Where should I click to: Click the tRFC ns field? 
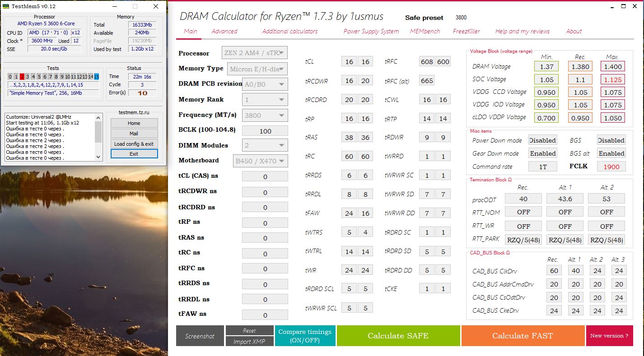(265, 269)
